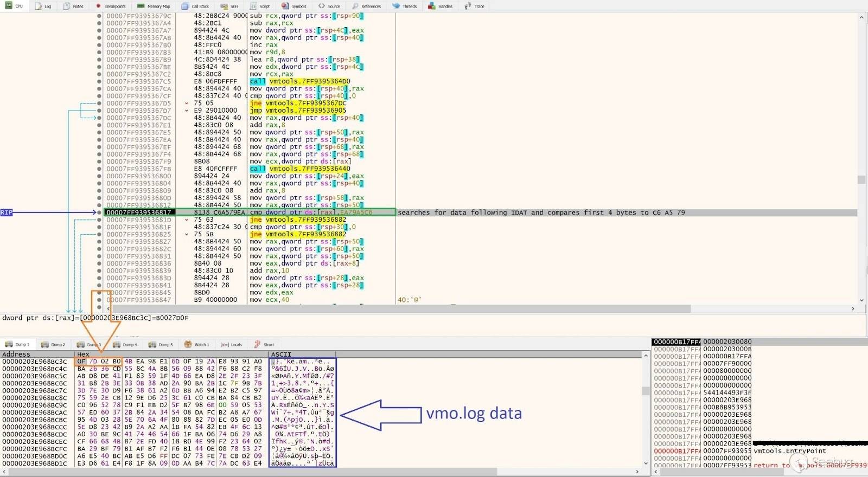Click the RIP marker label
The width and height of the screenshot is (868, 477).
(x=7, y=212)
